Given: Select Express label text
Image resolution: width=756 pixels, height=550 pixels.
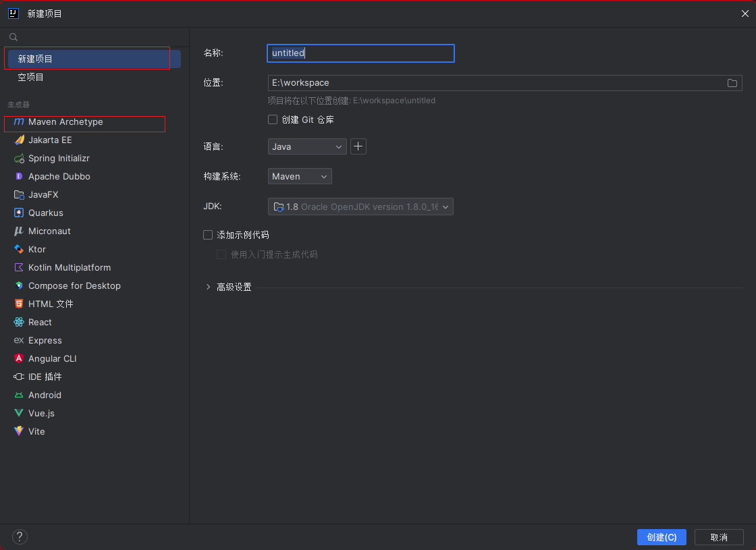Looking at the screenshot, I should 45,340.
